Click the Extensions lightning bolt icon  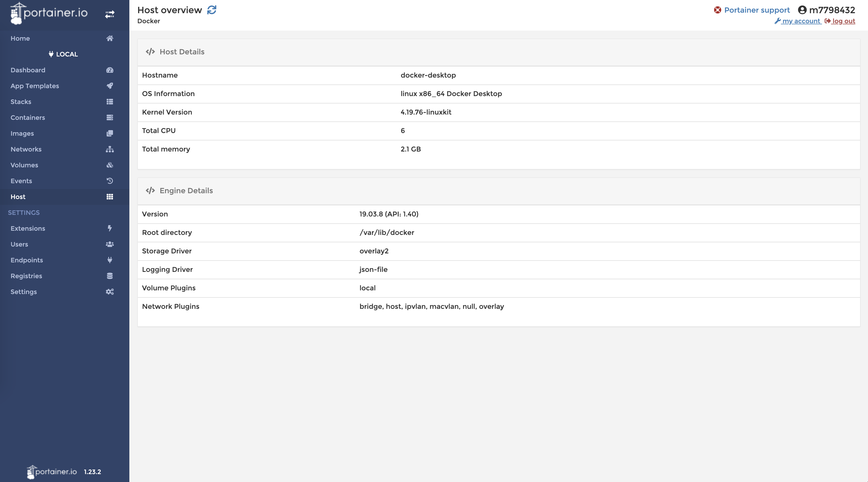[110, 228]
